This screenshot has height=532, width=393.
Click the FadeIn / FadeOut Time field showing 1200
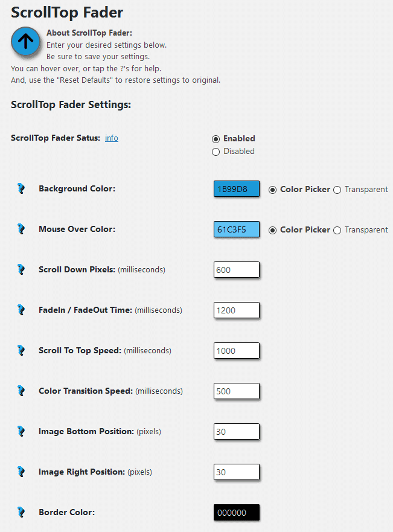[x=236, y=310]
